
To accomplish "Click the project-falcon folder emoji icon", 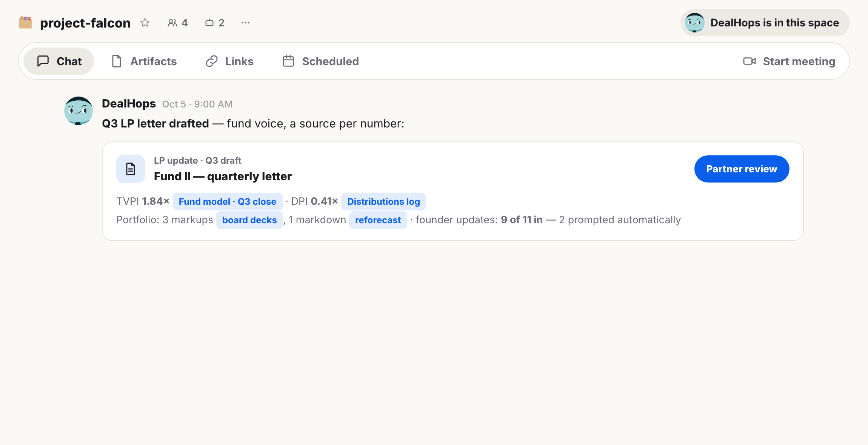I will 25,23.
